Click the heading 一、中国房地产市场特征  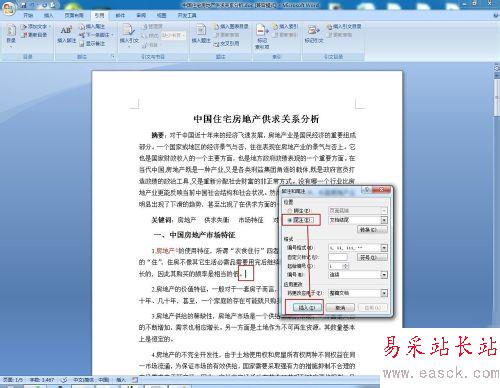(x=194, y=235)
